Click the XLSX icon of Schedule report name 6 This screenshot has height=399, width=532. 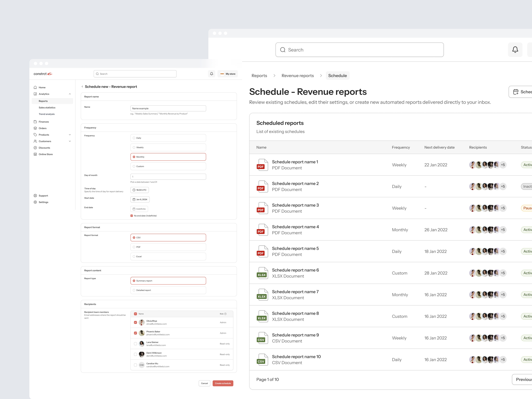tap(262, 273)
